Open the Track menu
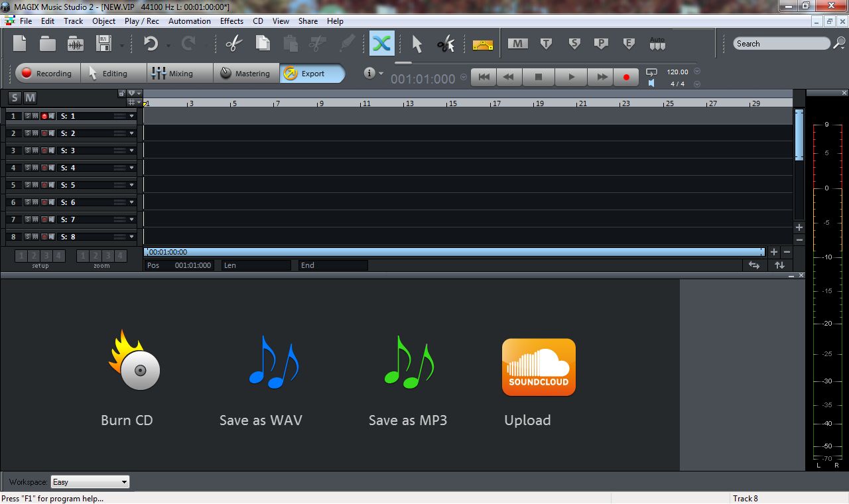 pyautogui.click(x=74, y=21)
